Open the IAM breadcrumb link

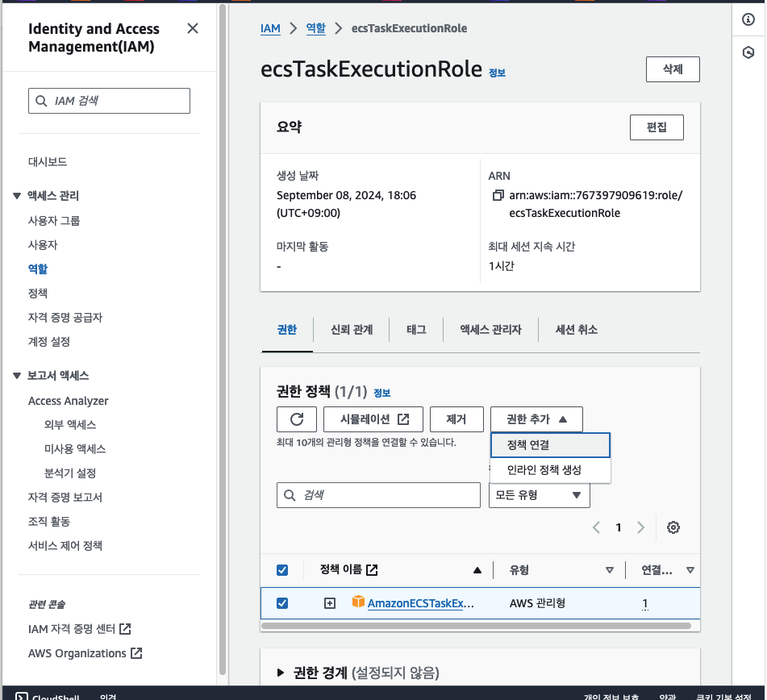270,28
